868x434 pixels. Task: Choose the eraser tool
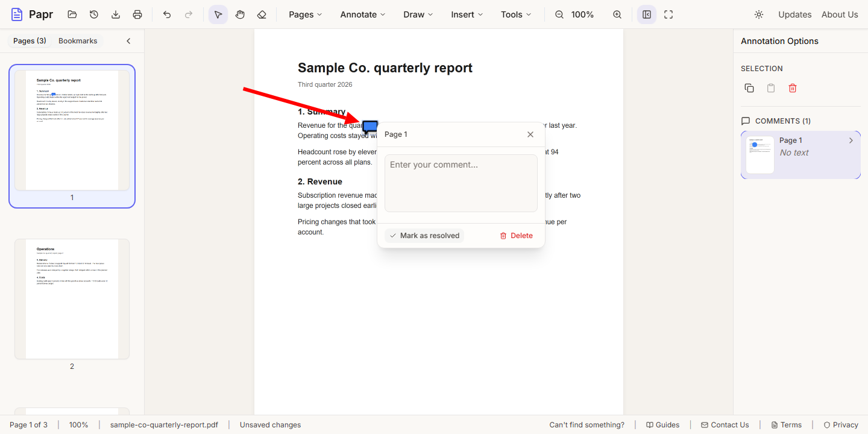[262, 14]
